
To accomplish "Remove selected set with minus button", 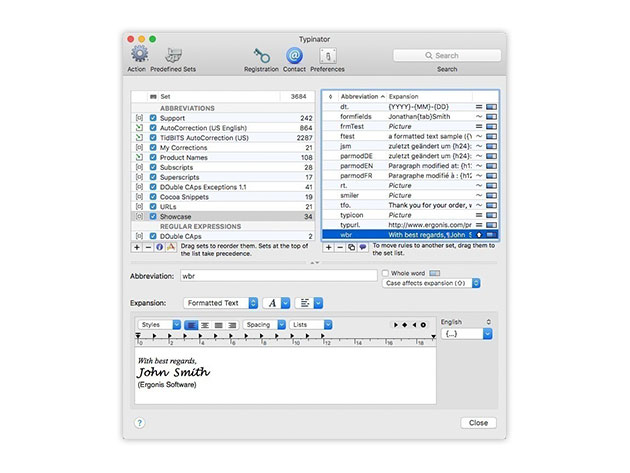I will 148,247.
